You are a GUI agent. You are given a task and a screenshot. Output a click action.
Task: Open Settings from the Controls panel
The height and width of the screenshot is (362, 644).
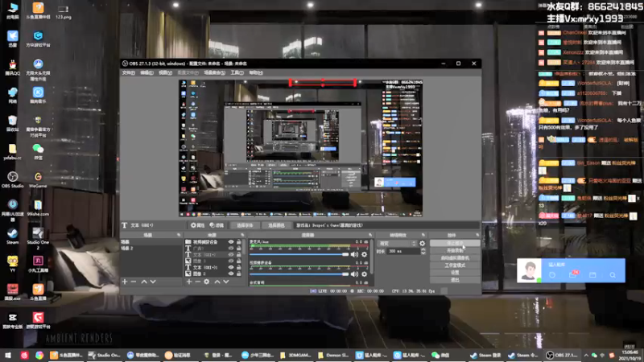455,273
